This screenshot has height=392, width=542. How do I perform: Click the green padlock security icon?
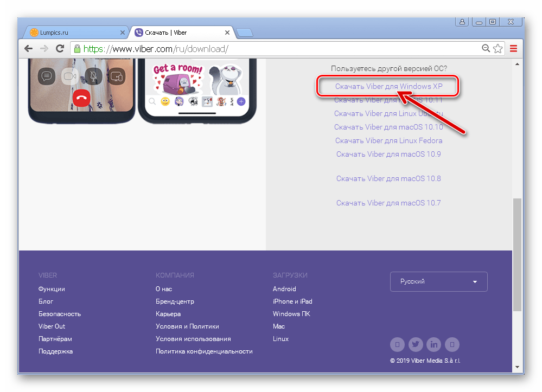[78, 49]
